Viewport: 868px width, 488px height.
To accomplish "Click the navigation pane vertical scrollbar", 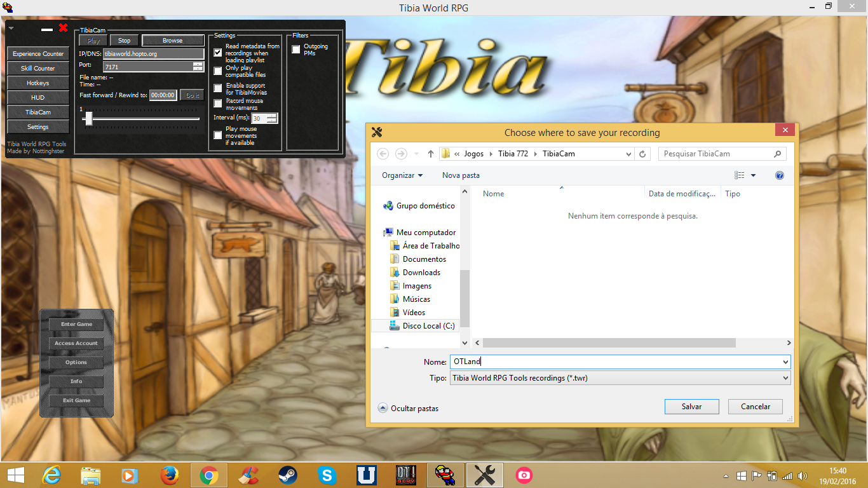I will (x=465, y=299).
